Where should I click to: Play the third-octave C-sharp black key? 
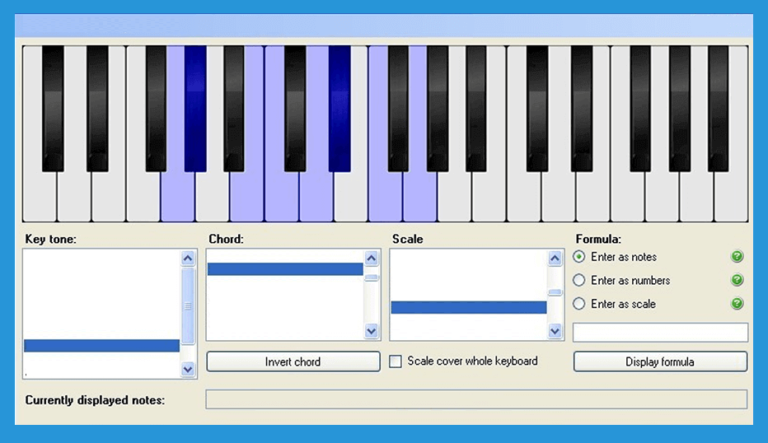tap(537, 109)
